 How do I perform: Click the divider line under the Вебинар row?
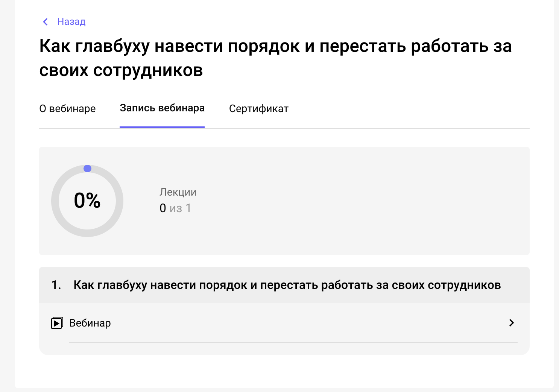coord(293,343)
